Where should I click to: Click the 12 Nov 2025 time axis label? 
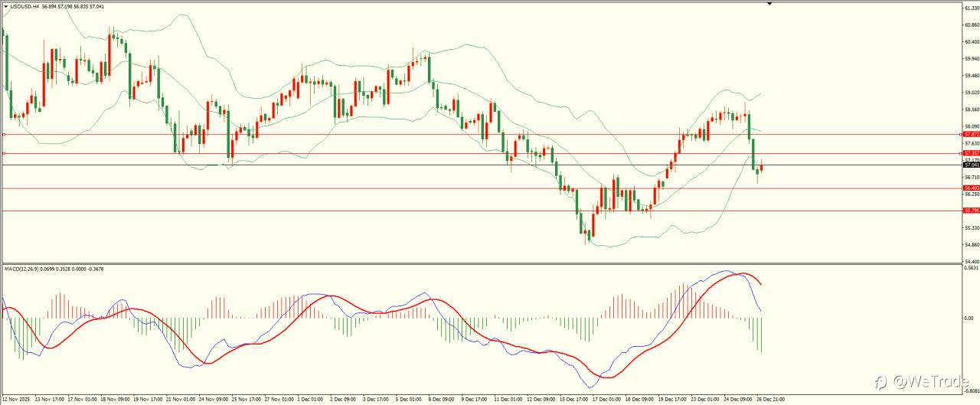click(x=16, y=399)
